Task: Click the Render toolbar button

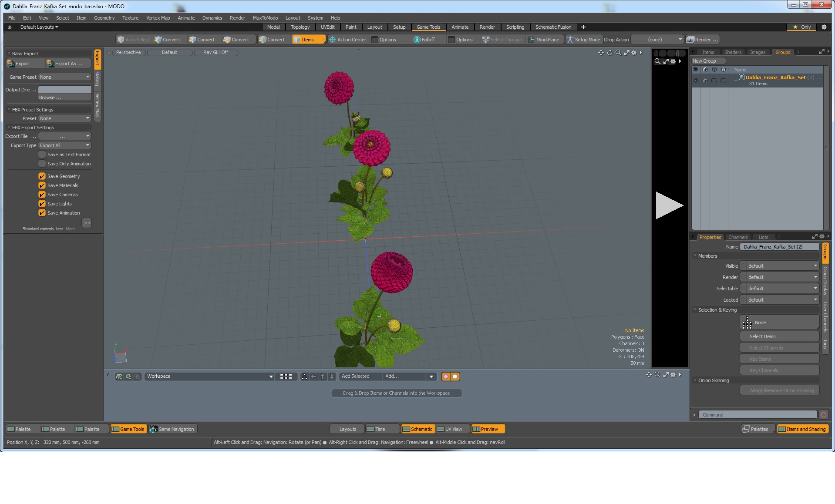Action: [x=702, y=40]
